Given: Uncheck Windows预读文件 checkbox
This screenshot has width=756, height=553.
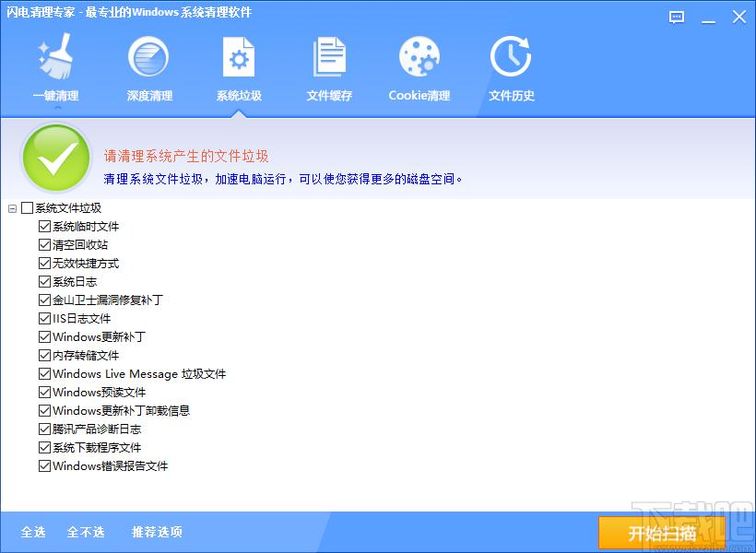Looking at the screenshot, I should (44, 392).
